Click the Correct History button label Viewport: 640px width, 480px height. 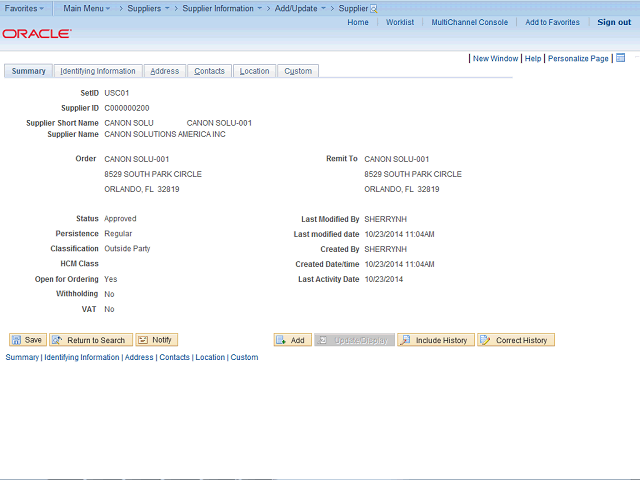pyautogui.click(x=521, y=340)
